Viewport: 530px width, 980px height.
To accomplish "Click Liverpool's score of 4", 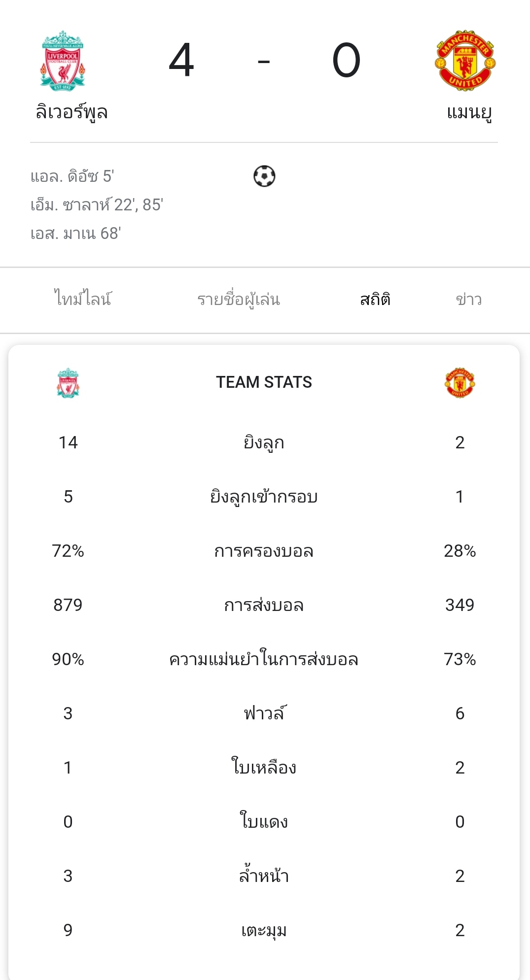I will [181, 61].
